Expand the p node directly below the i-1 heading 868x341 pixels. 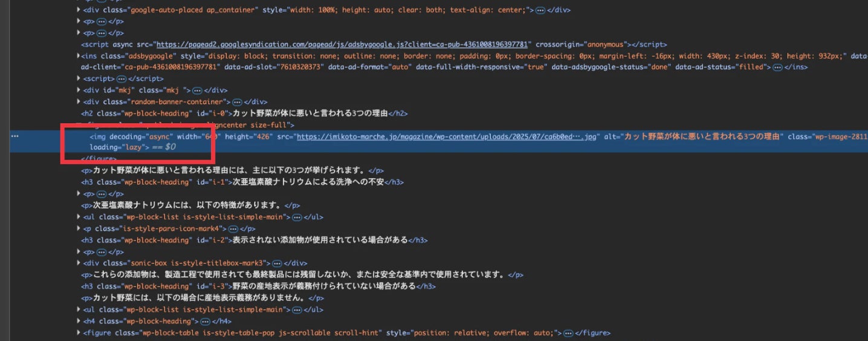[79, 193]
